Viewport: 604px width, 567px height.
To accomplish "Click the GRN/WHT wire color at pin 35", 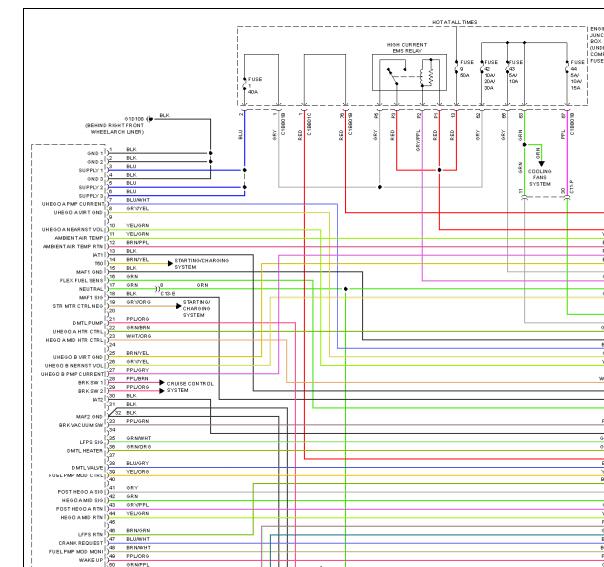I will tap(139, 438).
